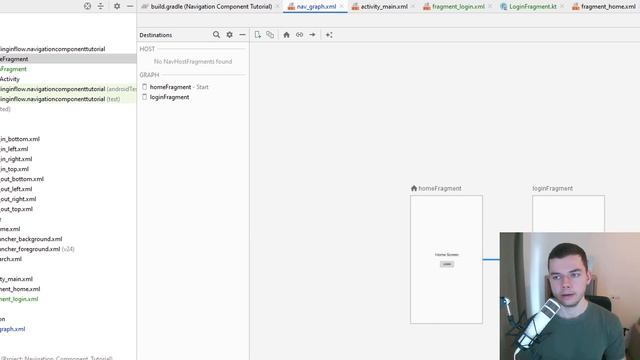Select the in_right.xml animation file
640x360 pixels.
click(16, 159)
